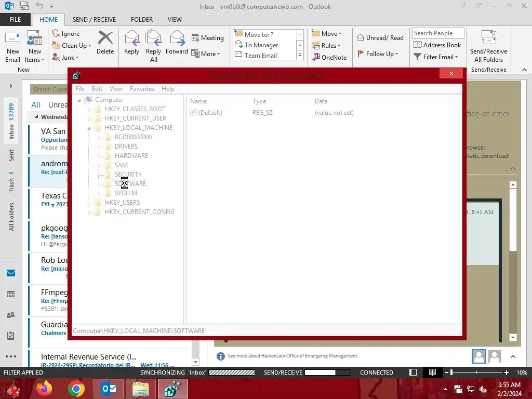Screen dimensions: 532x399
Task: Click the zoom in plus button
Action: click(x=507, y=373)
